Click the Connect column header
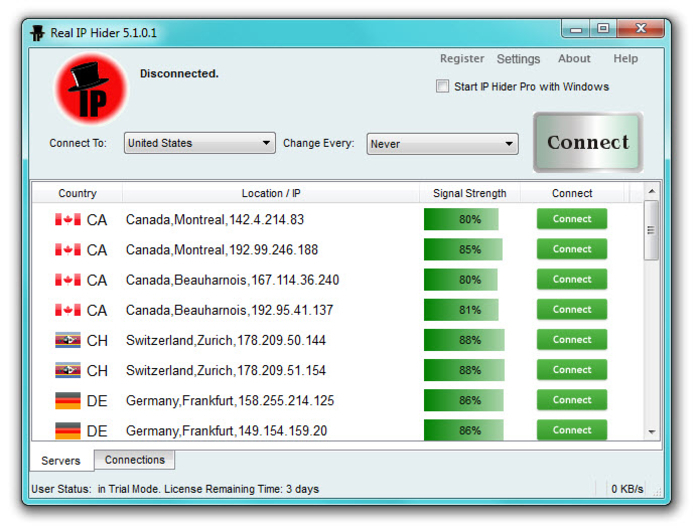This screenshot has width=700, height=531. pos(572,193)
